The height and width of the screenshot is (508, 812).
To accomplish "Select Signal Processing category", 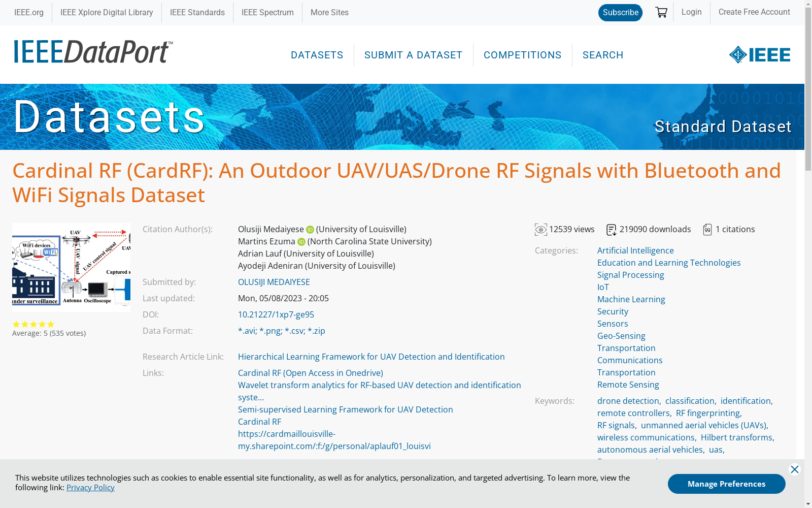I will (x=630, y=275).
